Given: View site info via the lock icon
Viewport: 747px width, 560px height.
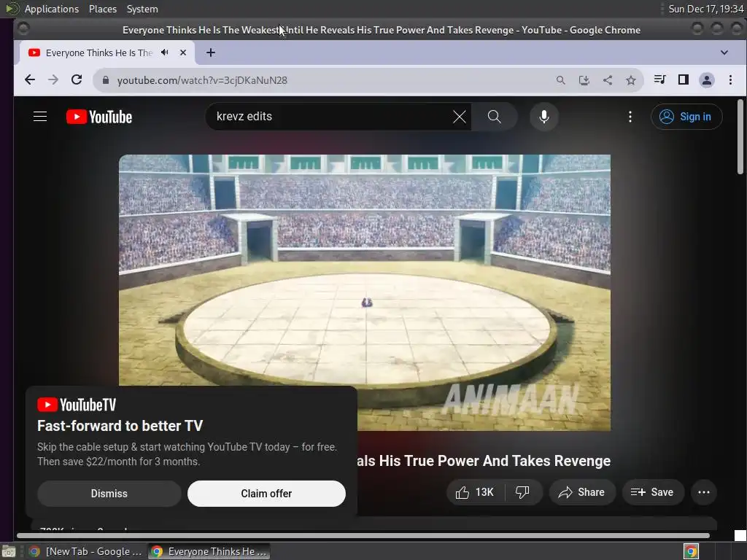Looking at the screenshot, I should click(x=106, y=80).
